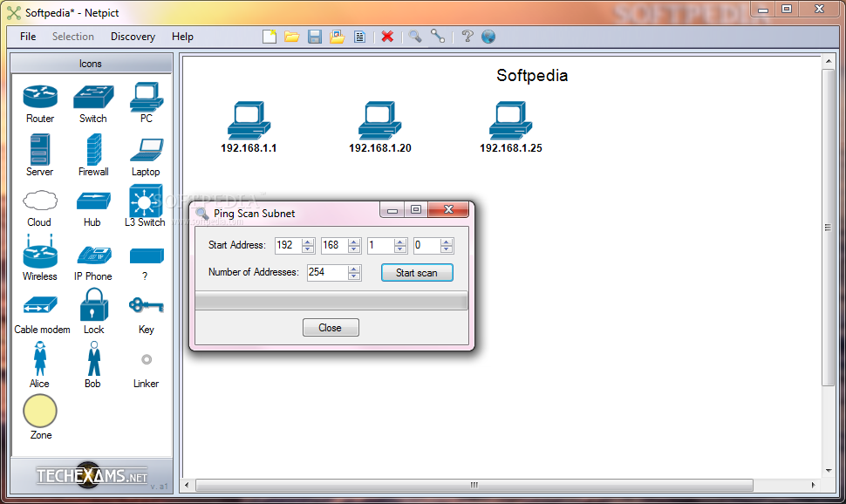Select the Switch icon in palette

pyautogui.click(x=93, y=97)
